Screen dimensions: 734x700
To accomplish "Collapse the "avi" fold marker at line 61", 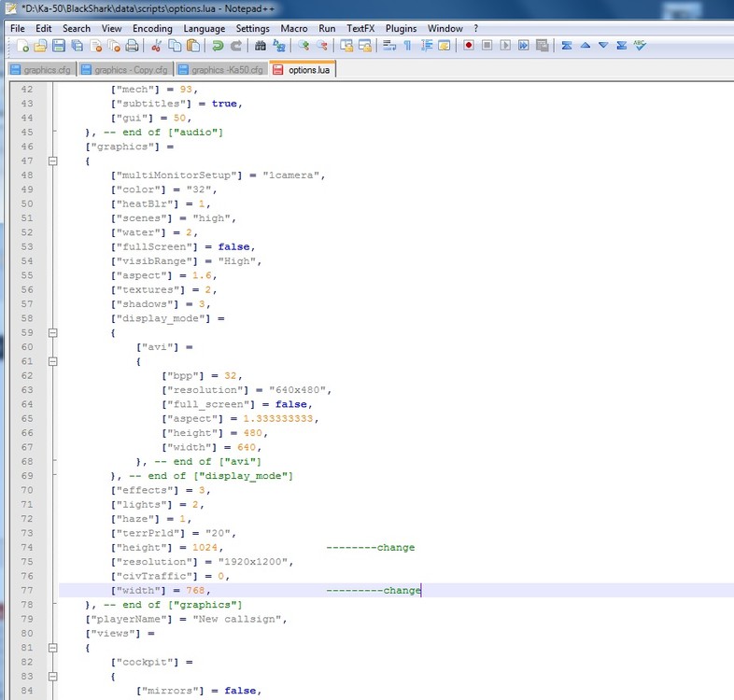I will pyautogui.click(x=52, y=361).
